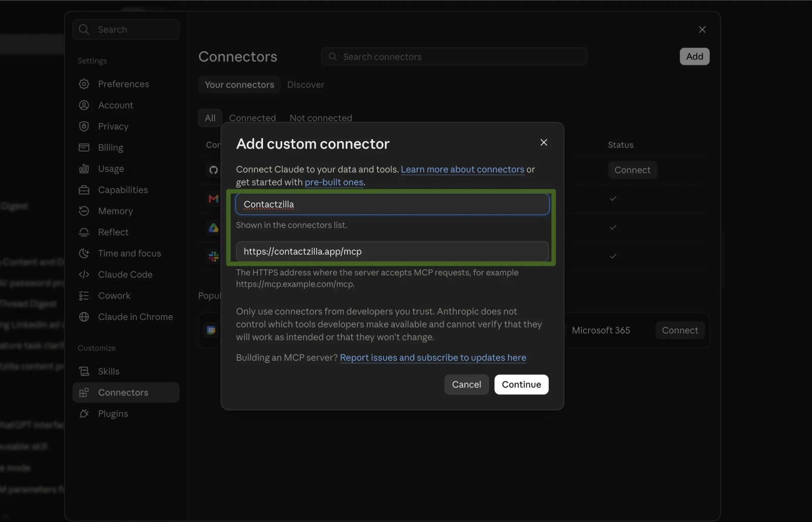Viewport: 812px width, 522px height.
Task: Open Learn more about connectors link
Action: 462,169
